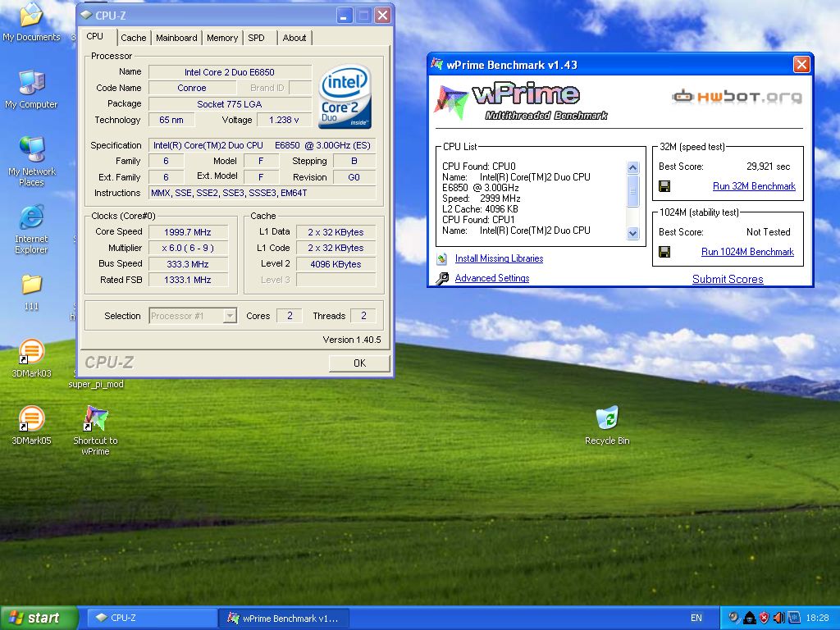Click the CPU-Z title bar icon
The image size is (840, 630).
(85, 16)
